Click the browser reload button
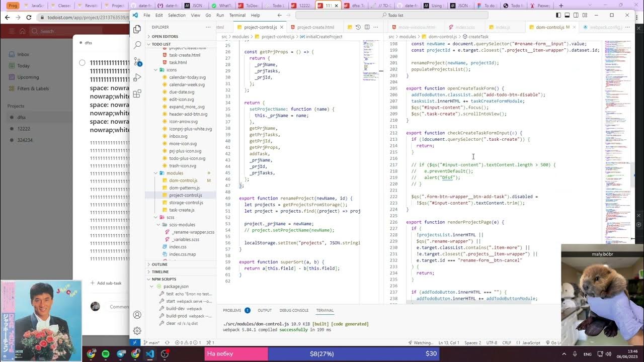Screen dimensions: 644x362 click(x=30, y=17)
